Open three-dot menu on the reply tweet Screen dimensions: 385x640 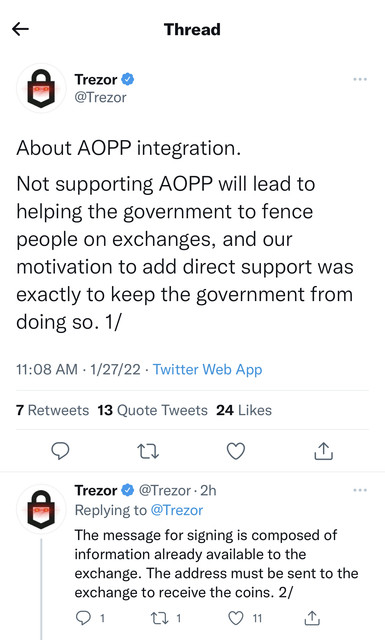pyautogui.click(x=360, y=490)
